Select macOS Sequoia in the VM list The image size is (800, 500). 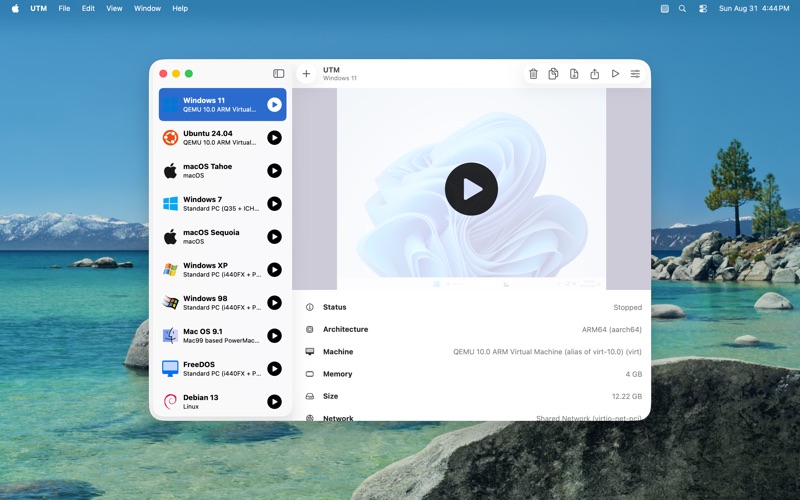(222, 237)
